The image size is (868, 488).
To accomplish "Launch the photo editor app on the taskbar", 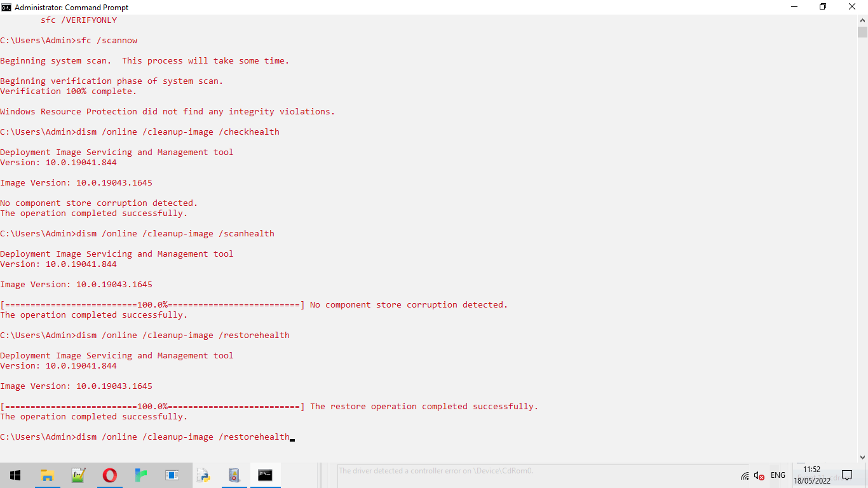I will 78,475.
